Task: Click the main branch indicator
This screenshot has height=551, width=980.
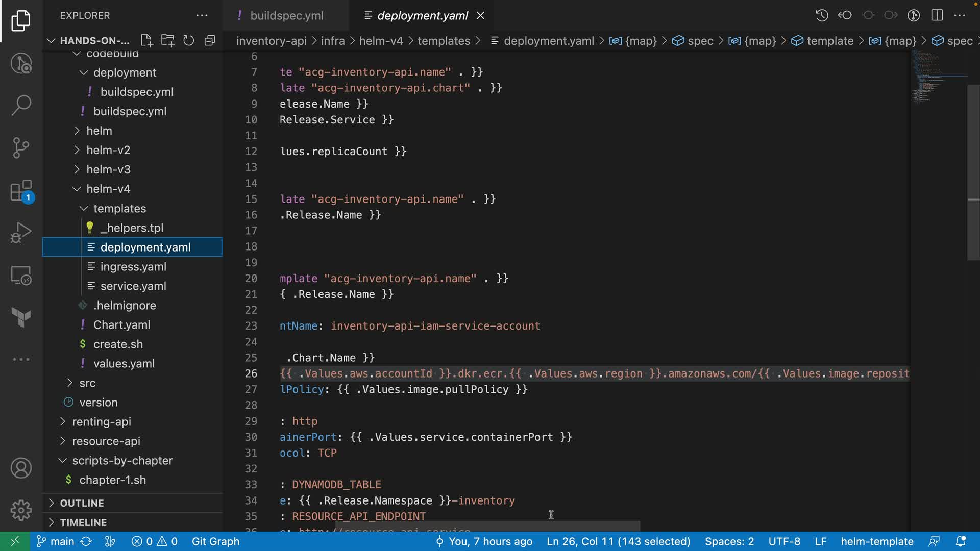Action: tap(56, 541)
